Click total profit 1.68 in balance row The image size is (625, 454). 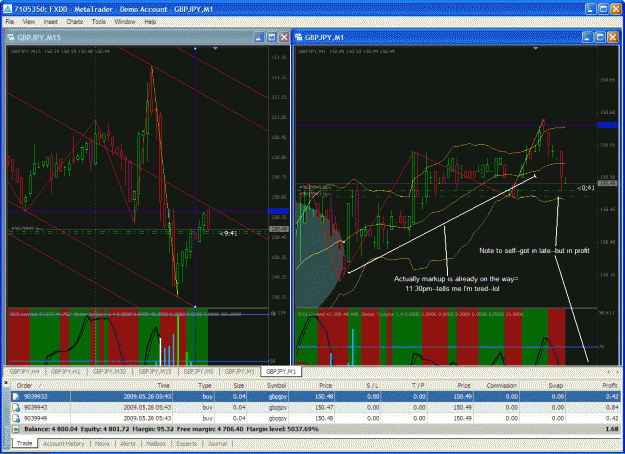pyautogui.click(x=612, y=429)
